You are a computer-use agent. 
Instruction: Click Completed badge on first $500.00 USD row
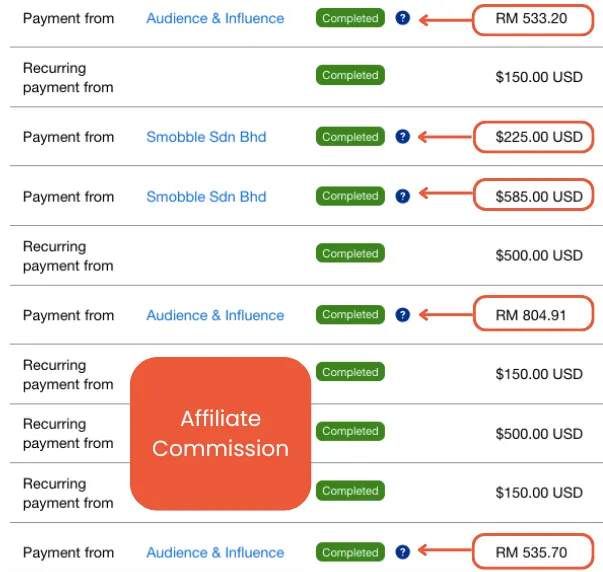coord(350,253)
